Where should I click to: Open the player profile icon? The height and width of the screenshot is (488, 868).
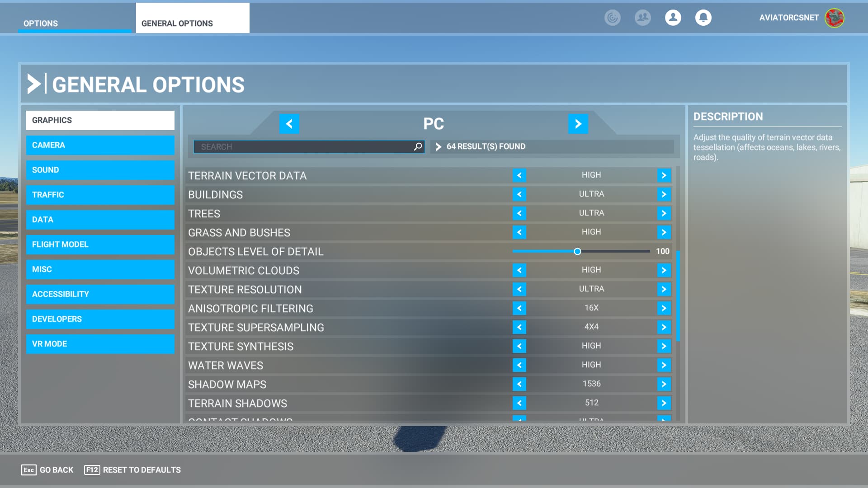click(673, 18)
